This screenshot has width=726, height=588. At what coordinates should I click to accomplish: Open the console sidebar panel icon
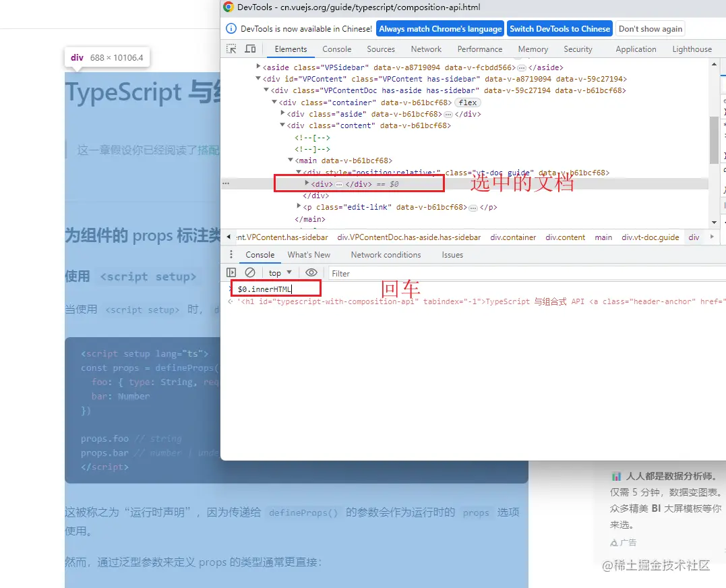tap(231, 272)
